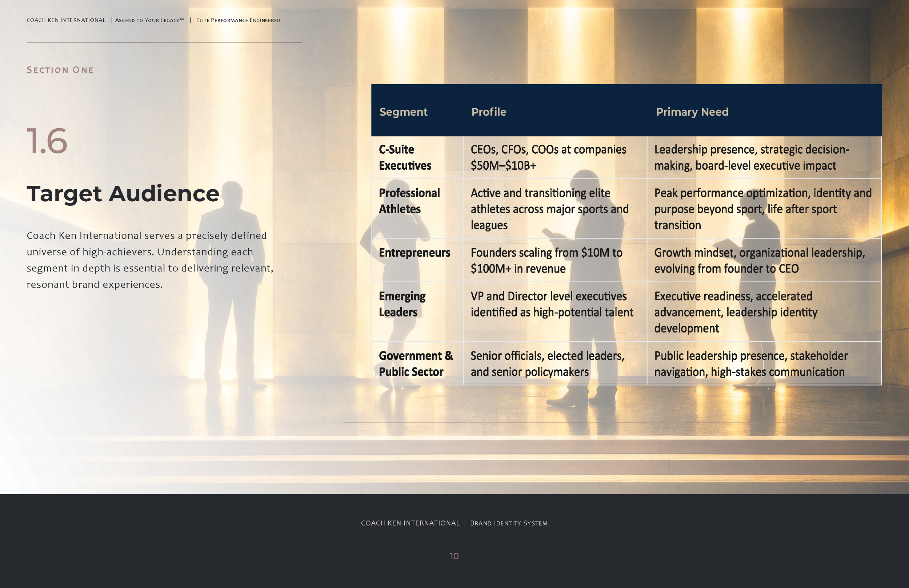This screenshot has width=909, height=588.
Task: Click the 'Senior officials, elected leaders' cell
Action: point(555,363)
